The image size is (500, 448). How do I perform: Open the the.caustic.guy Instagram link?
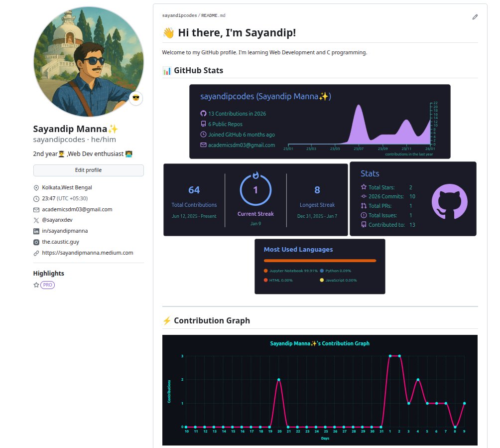tap(61, 242)
